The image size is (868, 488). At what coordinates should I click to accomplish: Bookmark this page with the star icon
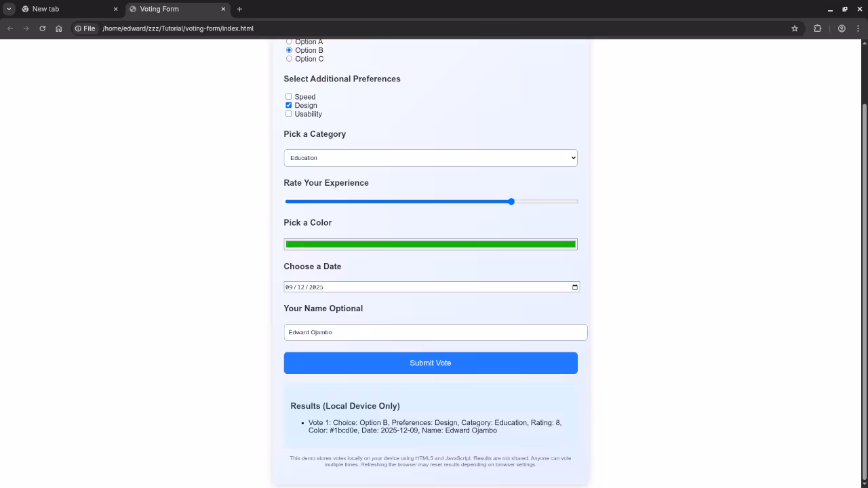click(x=794, y=28)
